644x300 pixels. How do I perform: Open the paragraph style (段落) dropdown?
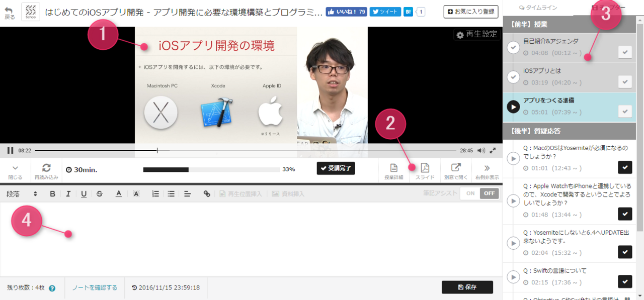coord(22,194)
